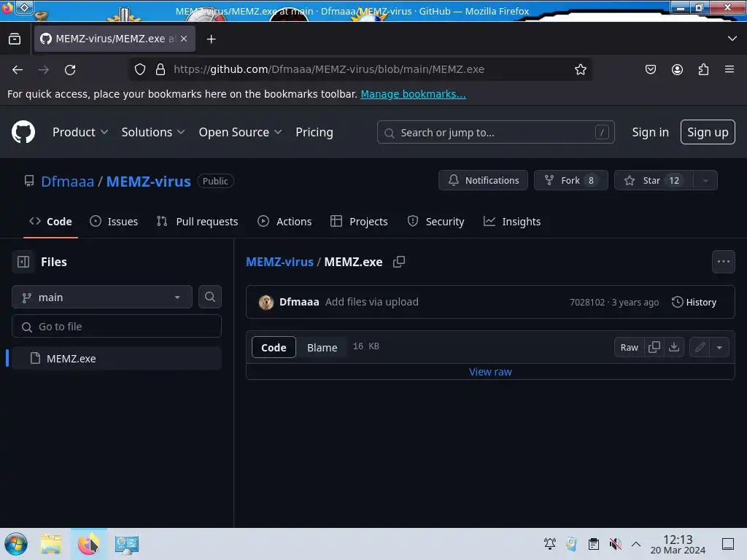This screenshot has width=747, height=560.
Task: Open the Security tab
Action: click(436, 222)
